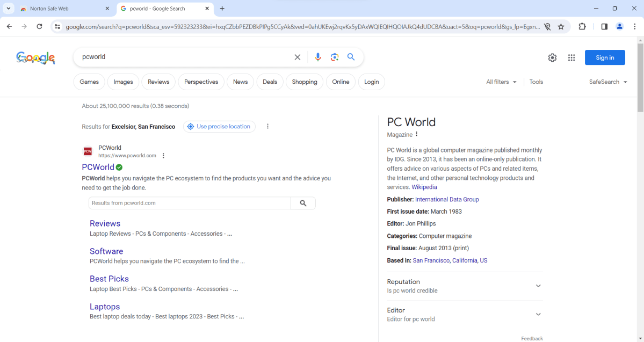Click the Google logo
Image resolution: width=644 pixels, height=342 pixels.
click(36, 57)
